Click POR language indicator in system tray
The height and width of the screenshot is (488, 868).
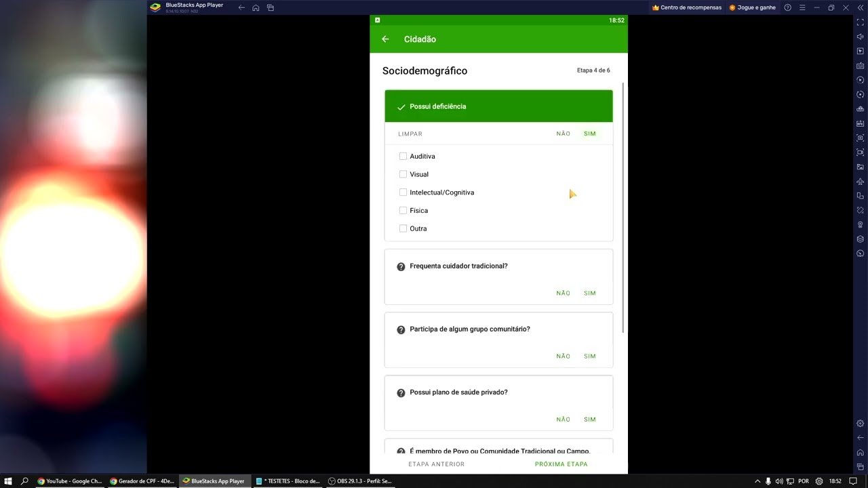point(804,481)
